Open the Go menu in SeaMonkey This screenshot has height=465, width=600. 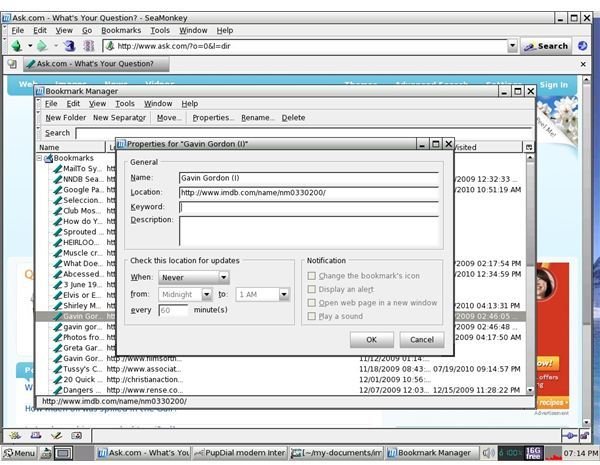87,30
